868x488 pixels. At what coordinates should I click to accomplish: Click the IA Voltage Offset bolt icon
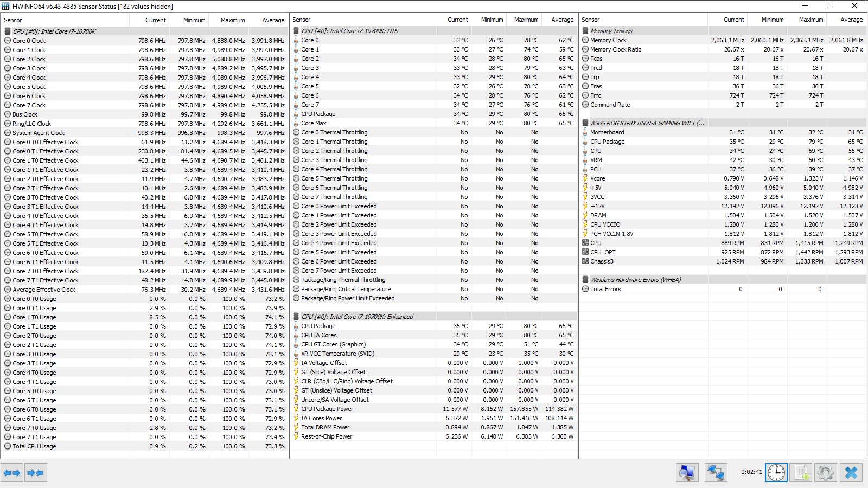click(296, 363)
